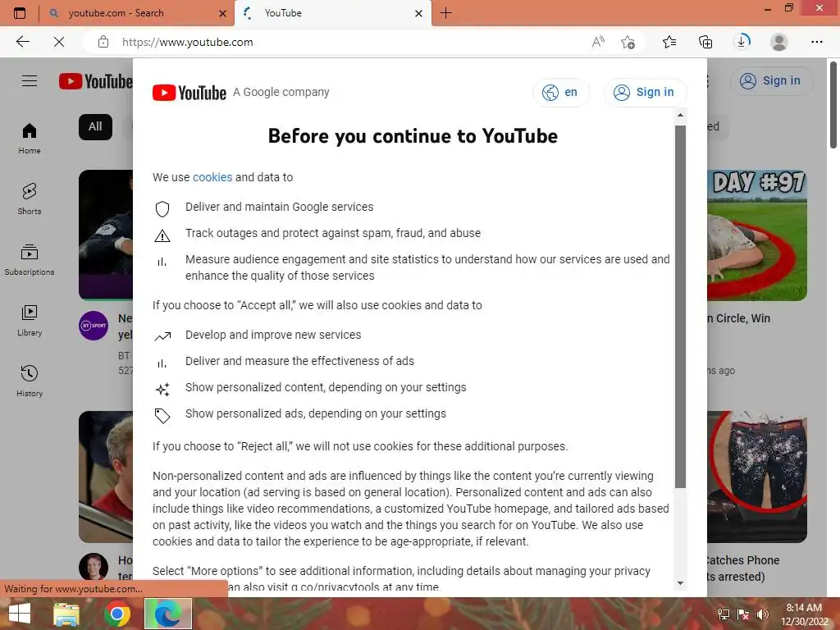Open the Favorites list icon
This screenshot has width=840, height=630.
(x=669, y=42)
